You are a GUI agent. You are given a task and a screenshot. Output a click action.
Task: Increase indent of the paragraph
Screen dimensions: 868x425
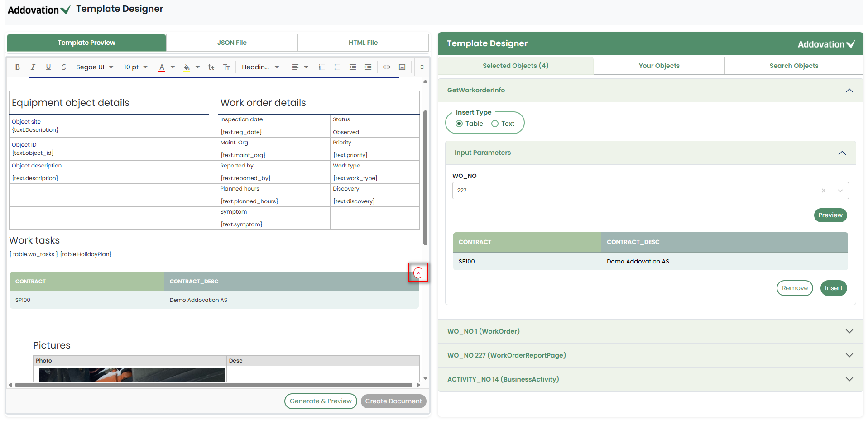(368, 67)
